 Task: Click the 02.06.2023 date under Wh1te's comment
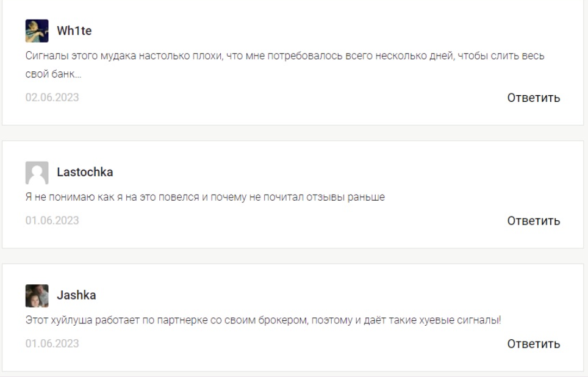click(52, 97)
